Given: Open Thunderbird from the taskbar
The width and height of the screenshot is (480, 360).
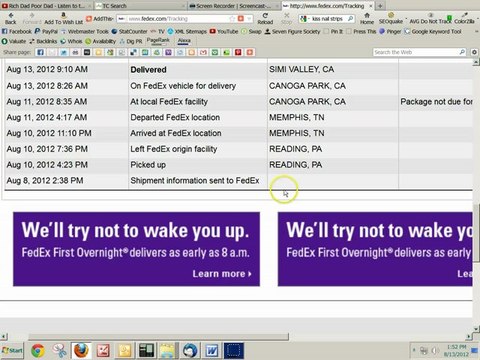Looking at the screenshot, I should (190, 350).
